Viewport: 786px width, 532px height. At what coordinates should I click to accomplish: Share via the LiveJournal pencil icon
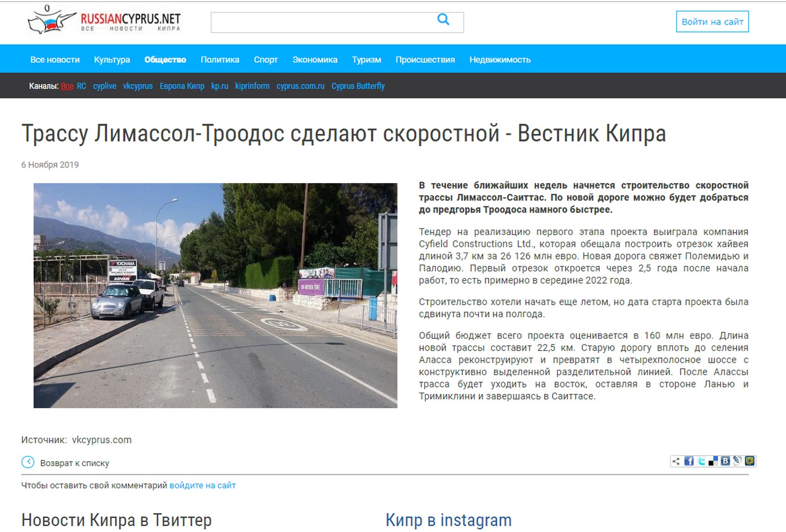click(x=737, y=461)
